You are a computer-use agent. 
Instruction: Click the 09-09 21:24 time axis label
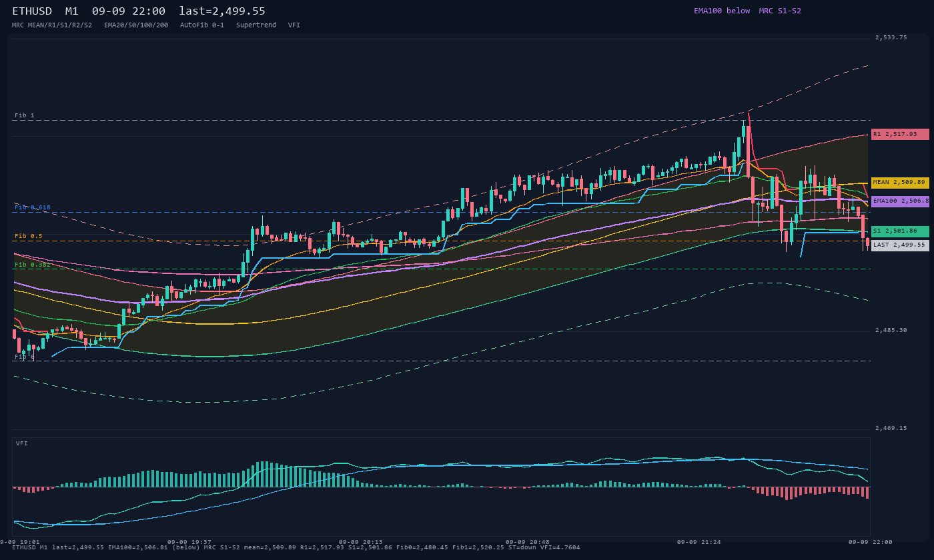pyautogui.click(x=699, y=542)
